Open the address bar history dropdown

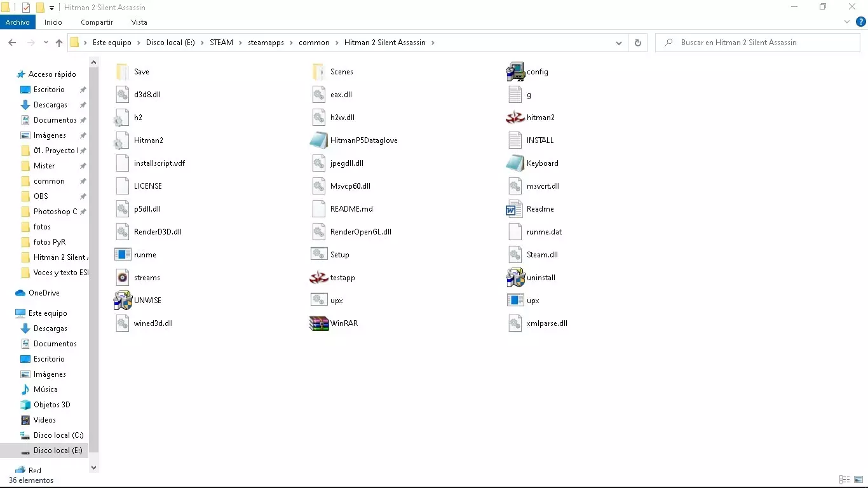point(619,43)
